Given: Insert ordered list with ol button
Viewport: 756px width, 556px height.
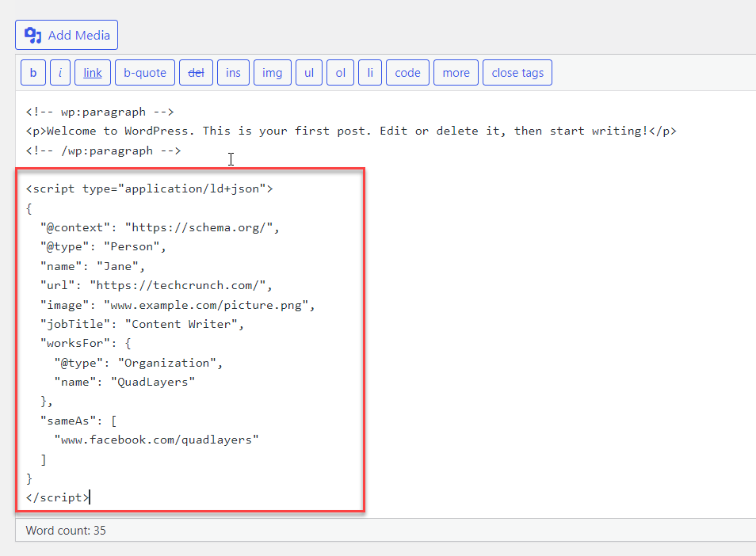Looking at the screenshot, I should [341, 73].
